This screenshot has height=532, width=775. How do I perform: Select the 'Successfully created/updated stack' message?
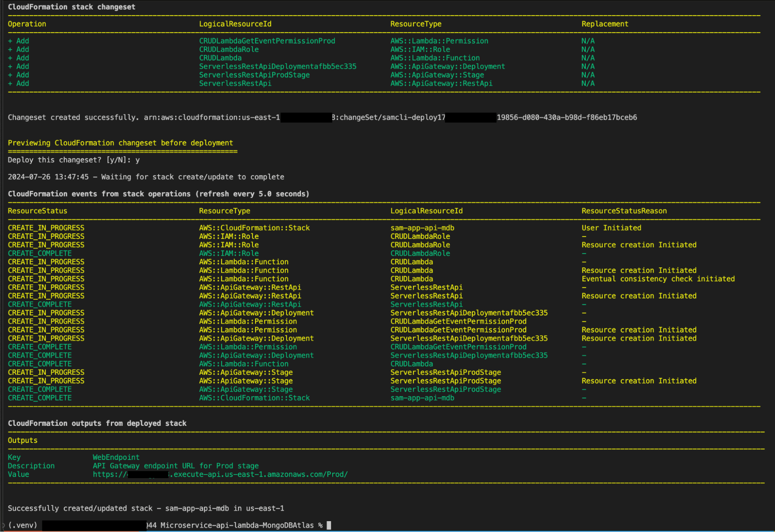146,508
